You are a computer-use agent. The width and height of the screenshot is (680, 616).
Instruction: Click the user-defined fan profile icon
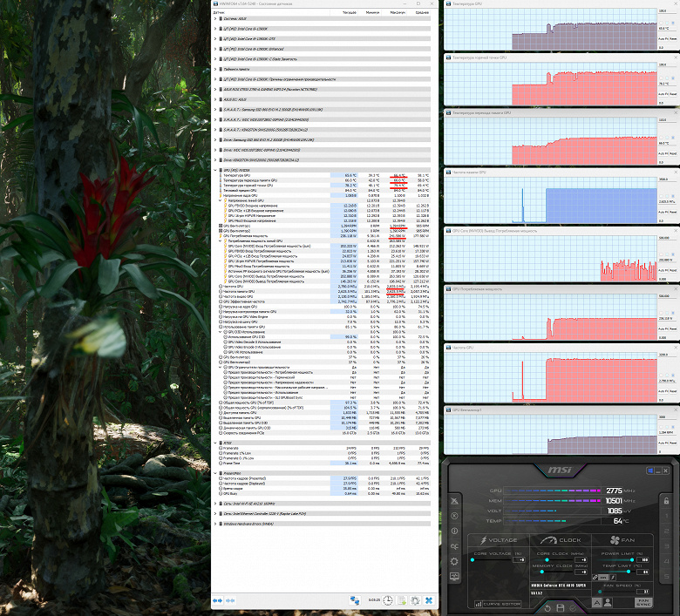coord(608,603)
